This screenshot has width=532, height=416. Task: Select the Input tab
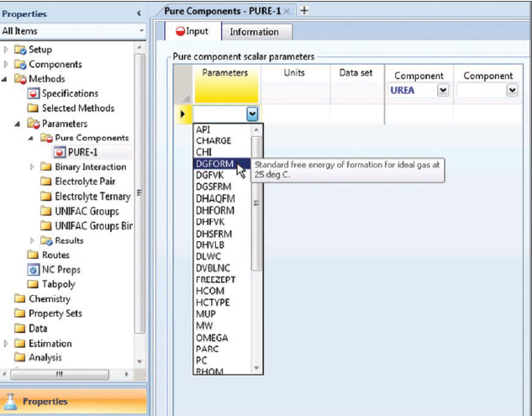(191, 32)
